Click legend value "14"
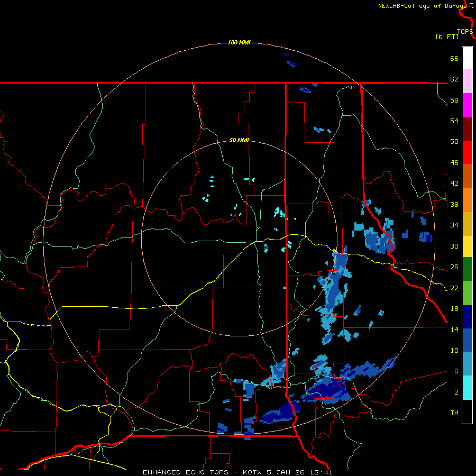The width and height of the screenshot is (476, 476). coord(454,329)
